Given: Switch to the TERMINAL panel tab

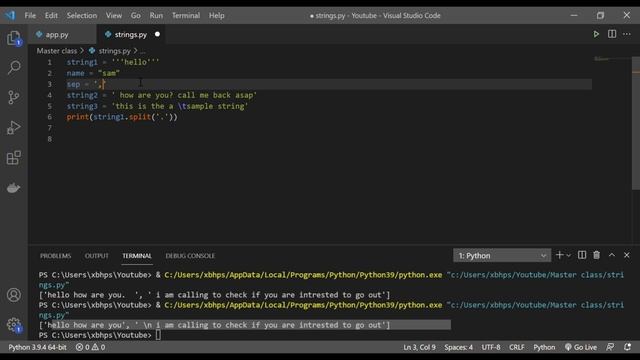Looking at the screenshot, I should 137,256.
